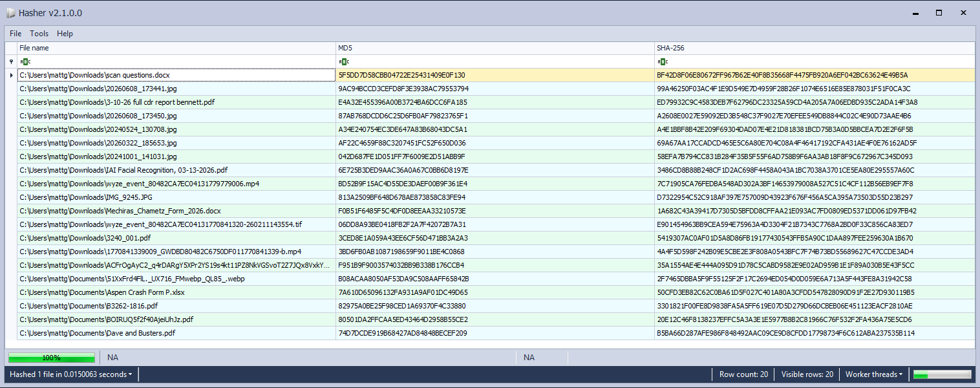The width and height of the screenshot is (980, 388).
Task: Click the SHA-256 hash of Mechiras_Chametz_Form_2026.docx
Action: [815, 211]
